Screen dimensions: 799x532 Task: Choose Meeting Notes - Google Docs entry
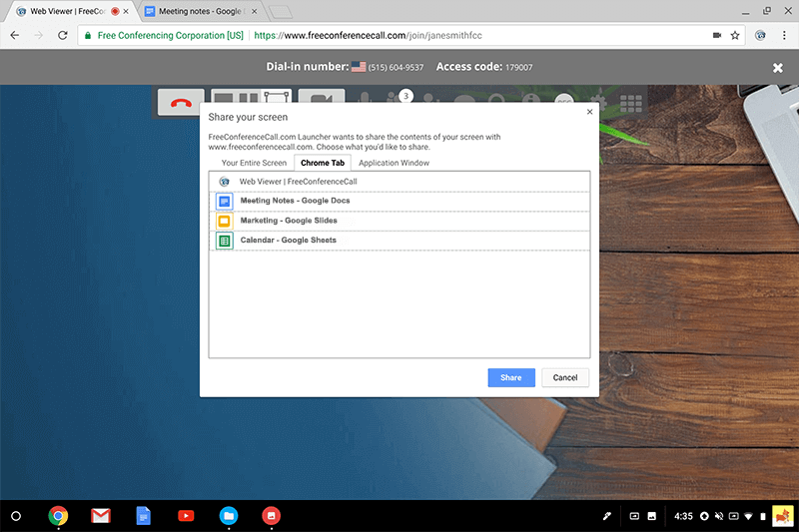point(399,201)
